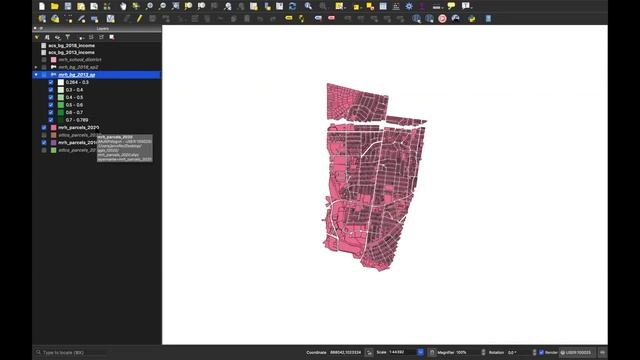Select the acs_bg_2018_income table layer
640x360 pixels.
tap(71, 46)
